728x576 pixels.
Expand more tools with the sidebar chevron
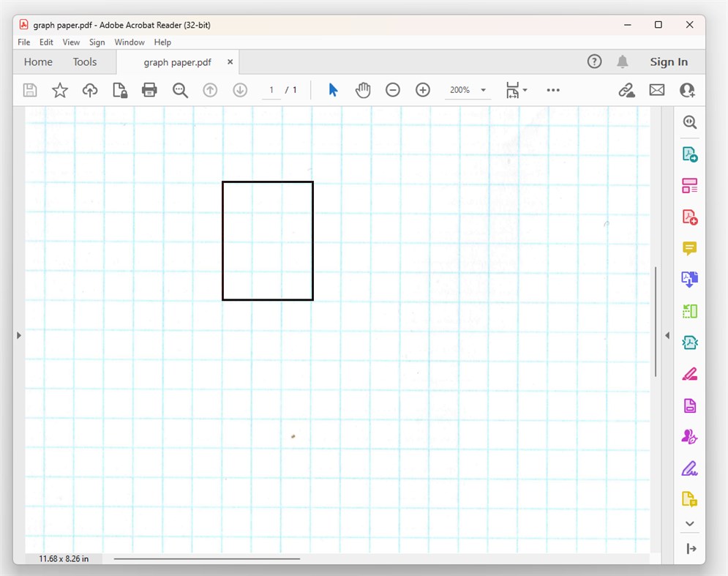point(688,523)
